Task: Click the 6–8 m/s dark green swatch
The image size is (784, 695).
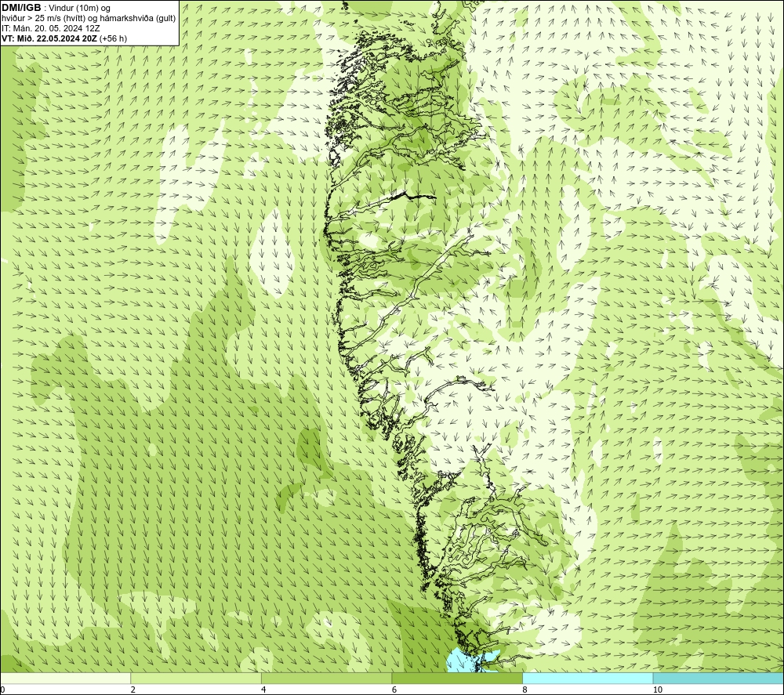Action: click(457, 678)
